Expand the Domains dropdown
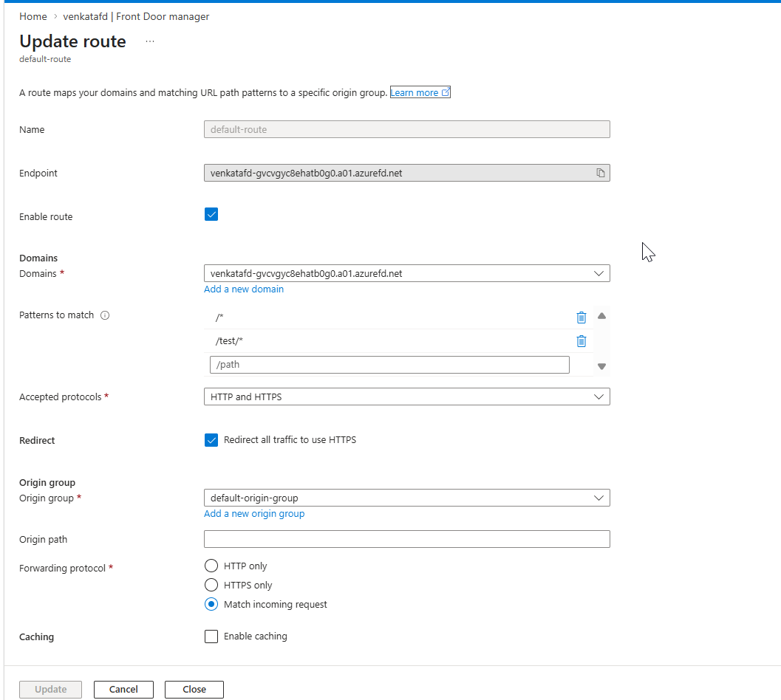781x700 pixels. tap(406, 273)
